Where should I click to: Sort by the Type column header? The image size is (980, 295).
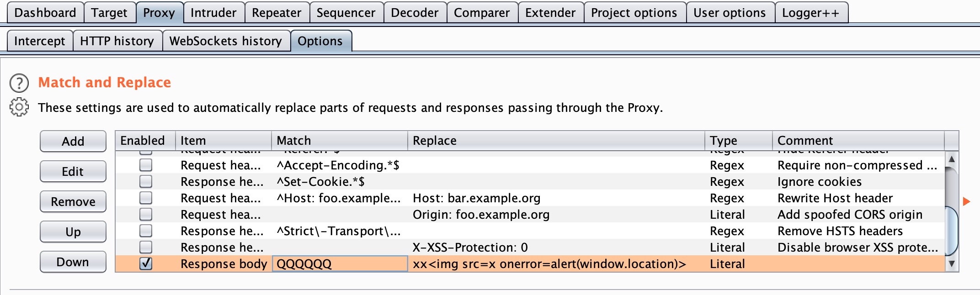click(x=737, y=140)
